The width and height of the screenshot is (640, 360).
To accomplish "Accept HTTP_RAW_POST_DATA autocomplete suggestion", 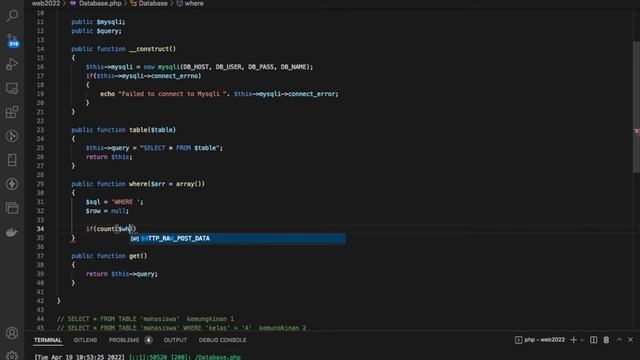I will (238, 238).
